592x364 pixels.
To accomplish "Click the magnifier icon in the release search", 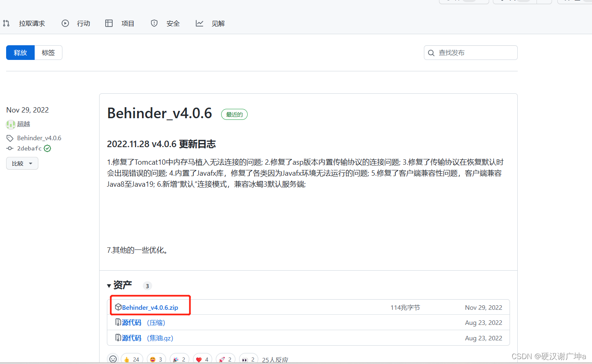I will (x=431, y=53).
